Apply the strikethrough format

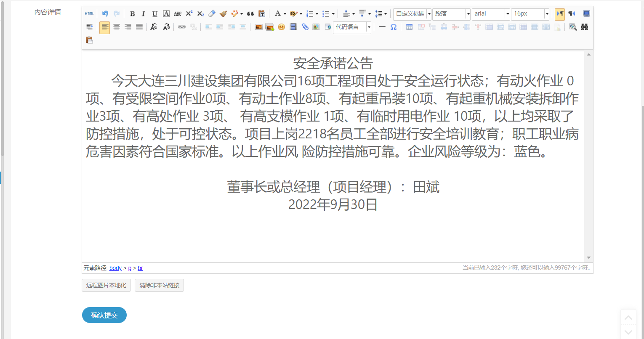coord(178,14)
